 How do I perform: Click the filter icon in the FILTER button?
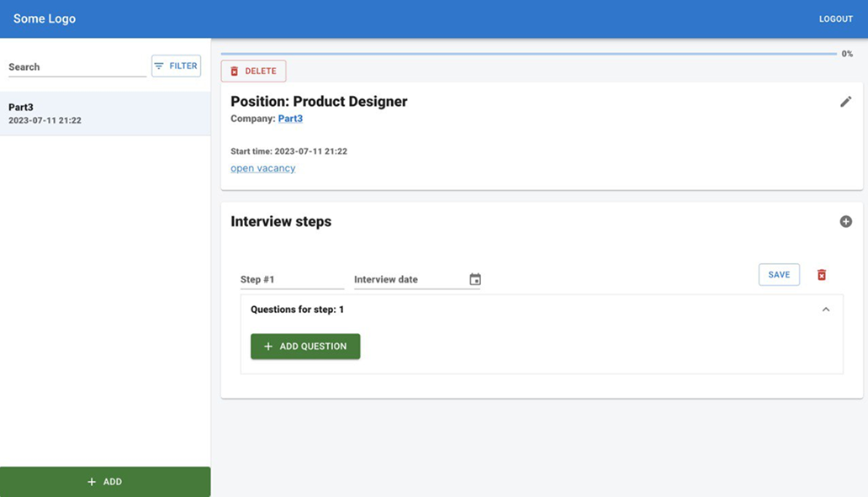tap(158, 66)
